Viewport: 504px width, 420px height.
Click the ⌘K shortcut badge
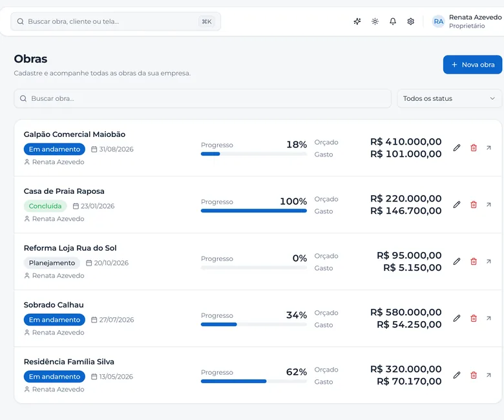207,21
